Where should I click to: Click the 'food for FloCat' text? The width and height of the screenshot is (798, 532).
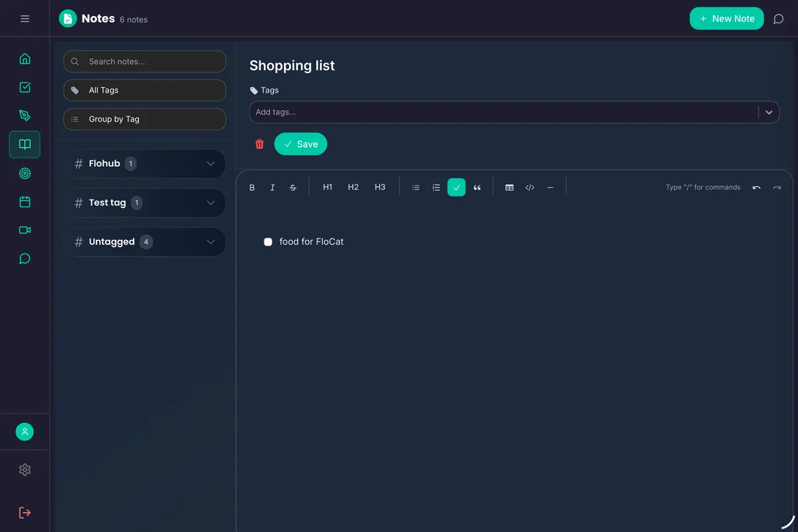(311, 242)
